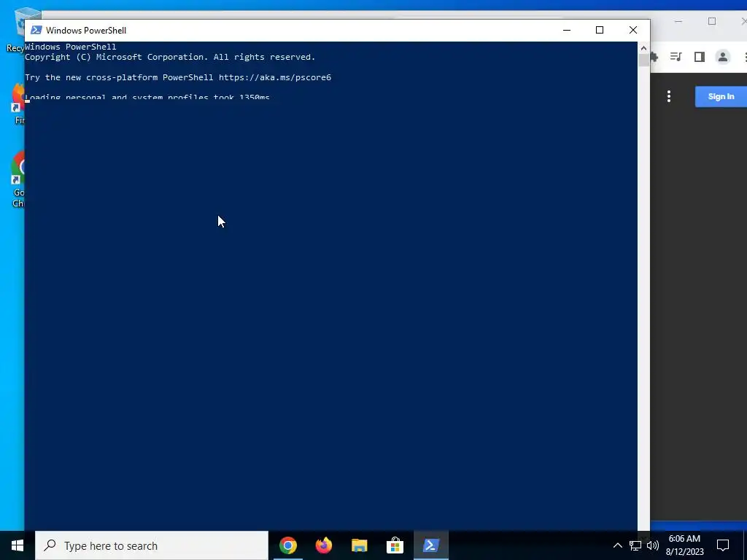Screen dimensions: 747x560
Task: Open the clock and date flyout
Action: click(684, 545)
